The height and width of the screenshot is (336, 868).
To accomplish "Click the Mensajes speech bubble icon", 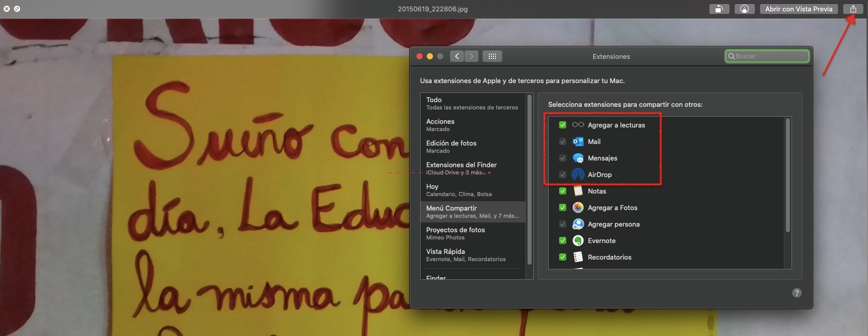I will (578, 158).
